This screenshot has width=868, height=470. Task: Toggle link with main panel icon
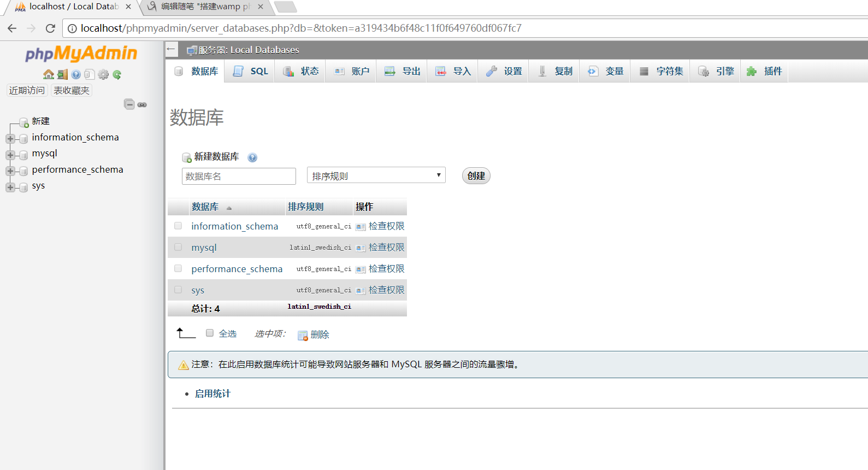(x=142, y=104)
